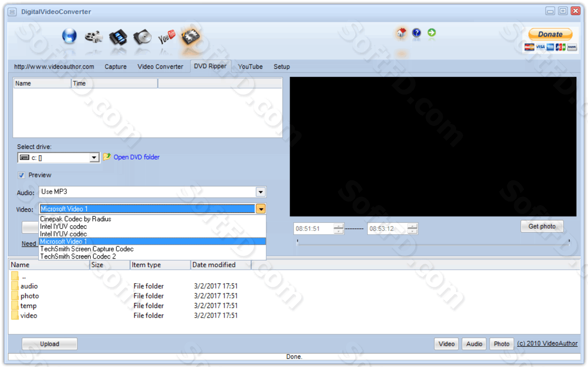This screenshot has width=588, height=367.
Task: Open the Setup tab
Action: [282, 66]
